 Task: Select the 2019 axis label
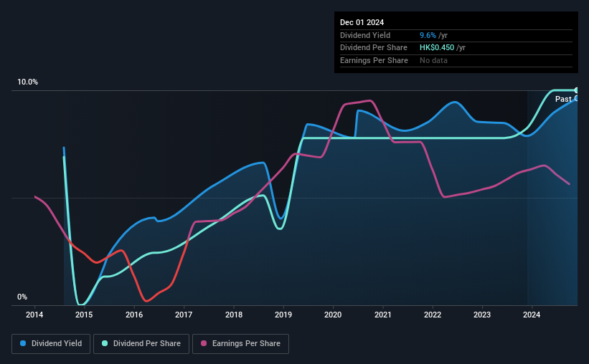tap(283, 315)
